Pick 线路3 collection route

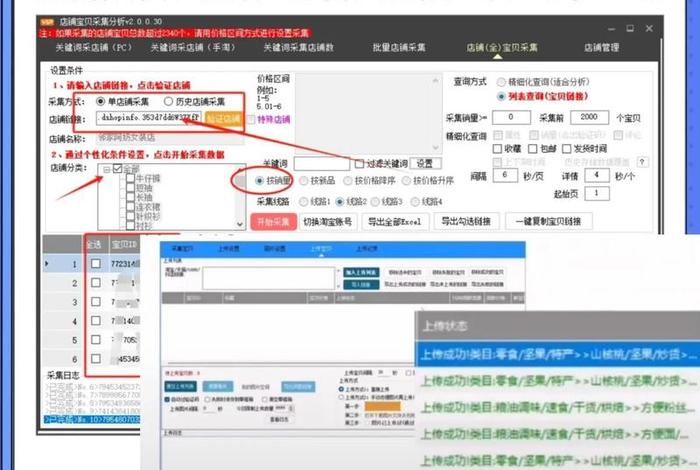point(375,202)
